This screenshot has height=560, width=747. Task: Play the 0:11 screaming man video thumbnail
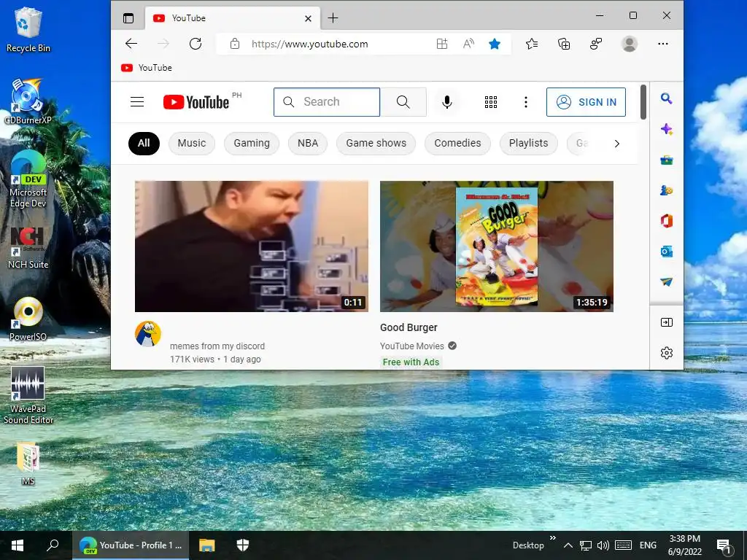click(252, 246)
